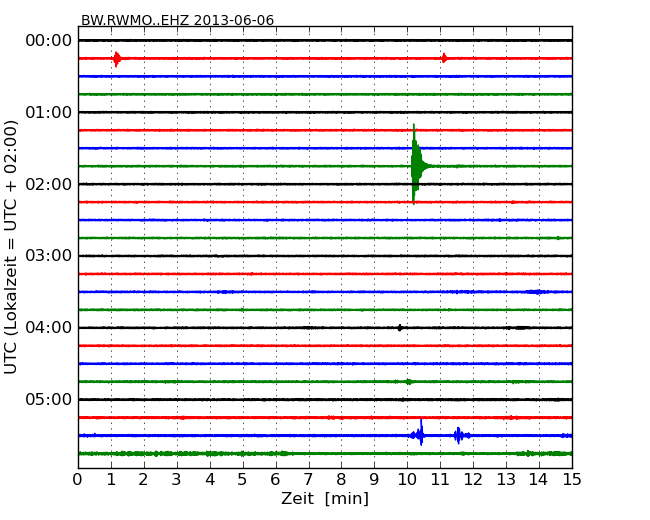Click the plot title BW.RWMO..EHZ 2013-06-06

coord(177,20)
